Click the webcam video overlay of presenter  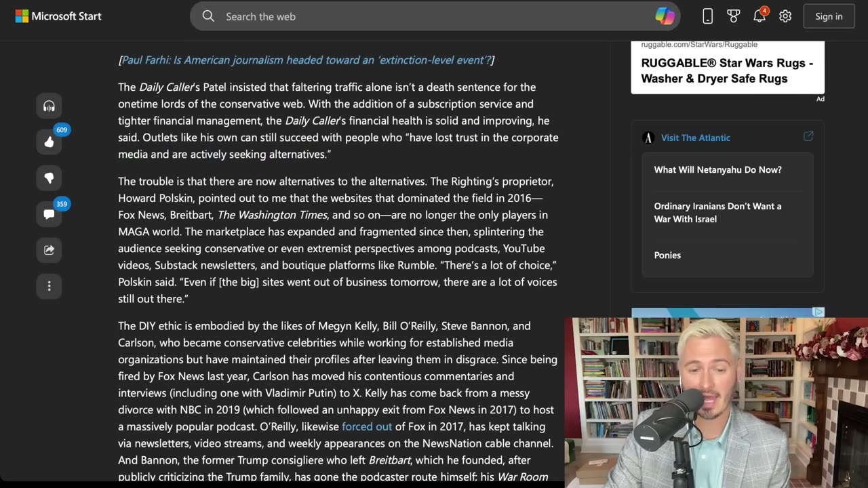pos(716,403)
